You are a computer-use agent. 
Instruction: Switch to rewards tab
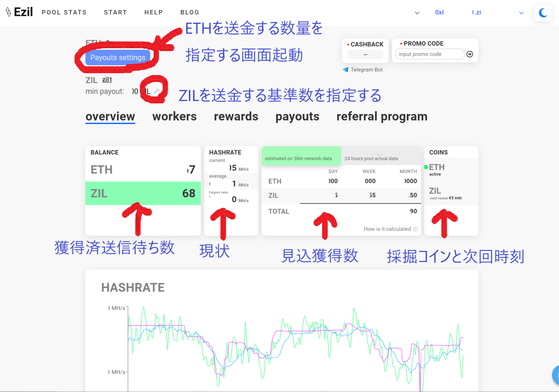[x=236, y=116]
